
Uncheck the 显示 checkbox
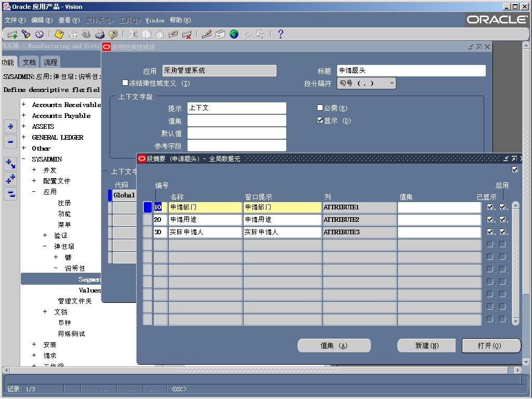click(x=320, y=121)
